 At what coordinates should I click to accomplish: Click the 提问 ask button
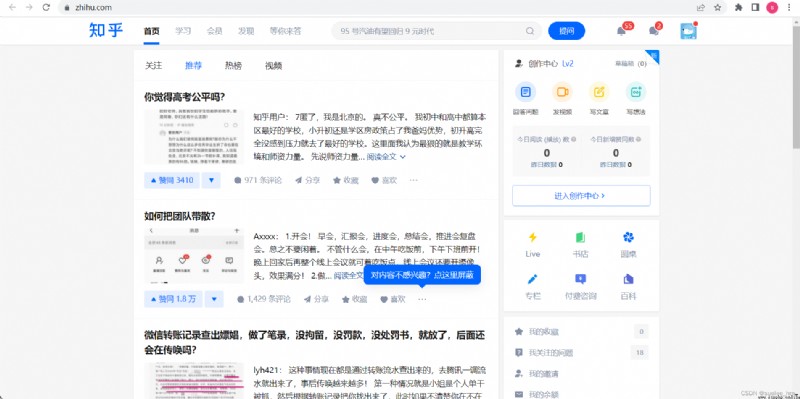[x=566, y=31]
